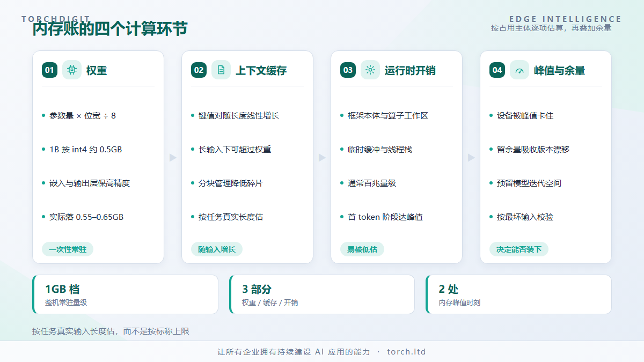Select the 随输入增长 tag

217,249
